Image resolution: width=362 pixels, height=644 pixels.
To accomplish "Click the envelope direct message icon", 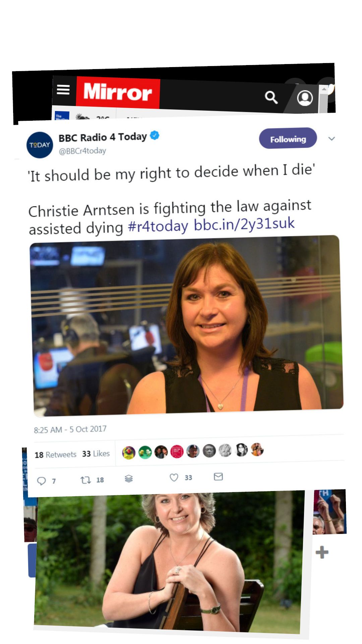I will click(218, 476).
